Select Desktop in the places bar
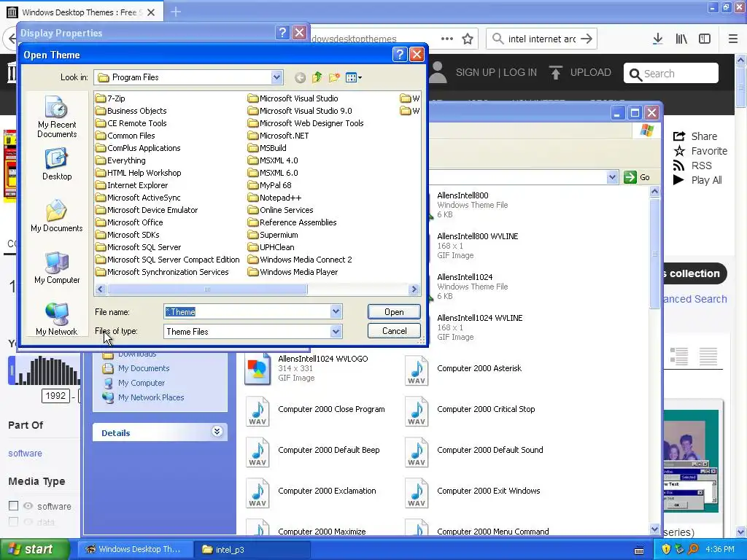This screenshot has width=747, height=560. tap(57, 164)
